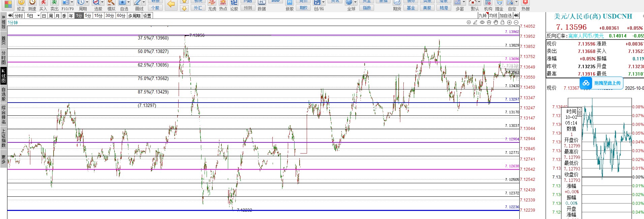
Task: Expand the left sidebar double chevron
Action: pyautogui.click(x=3, y=17)
